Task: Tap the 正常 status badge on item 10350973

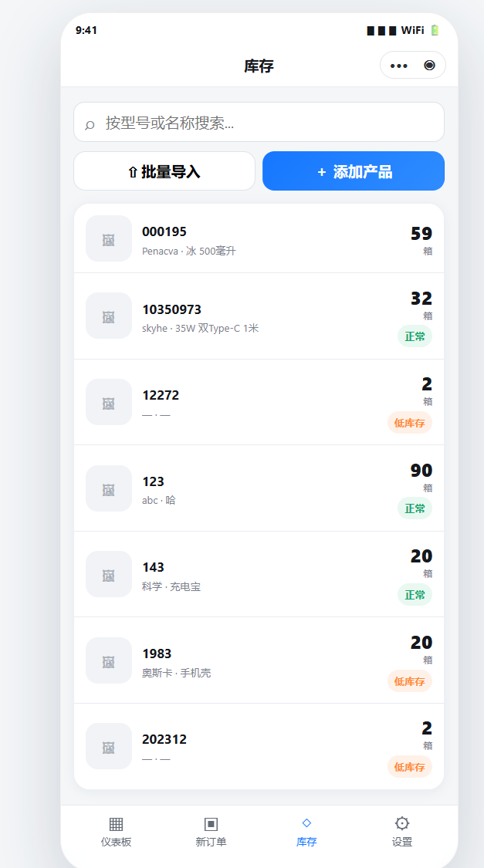Action: coord(415,336)
